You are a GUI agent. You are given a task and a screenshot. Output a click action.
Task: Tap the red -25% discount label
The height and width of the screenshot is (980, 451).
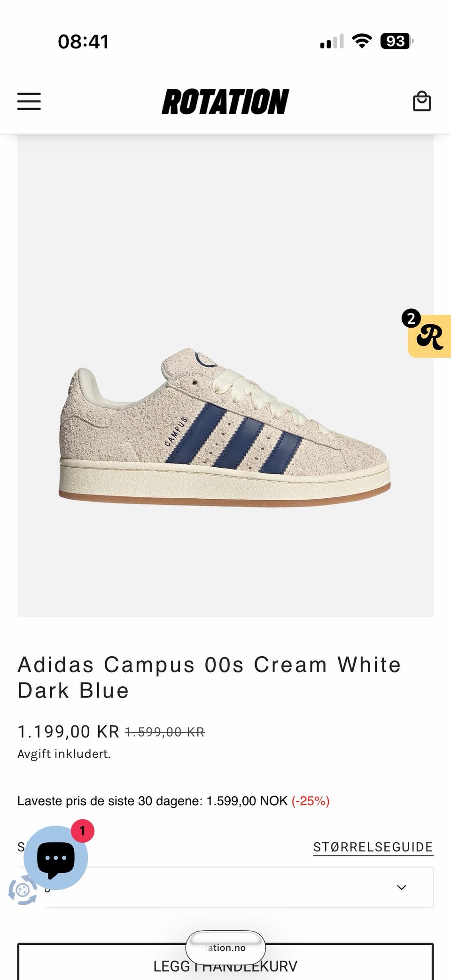point(311,801)
